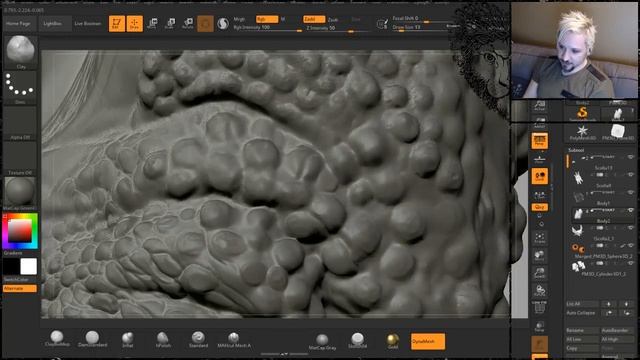640x360 pixels.
Task: Open the MatCap Green material selector
Action: coord(20,193)
